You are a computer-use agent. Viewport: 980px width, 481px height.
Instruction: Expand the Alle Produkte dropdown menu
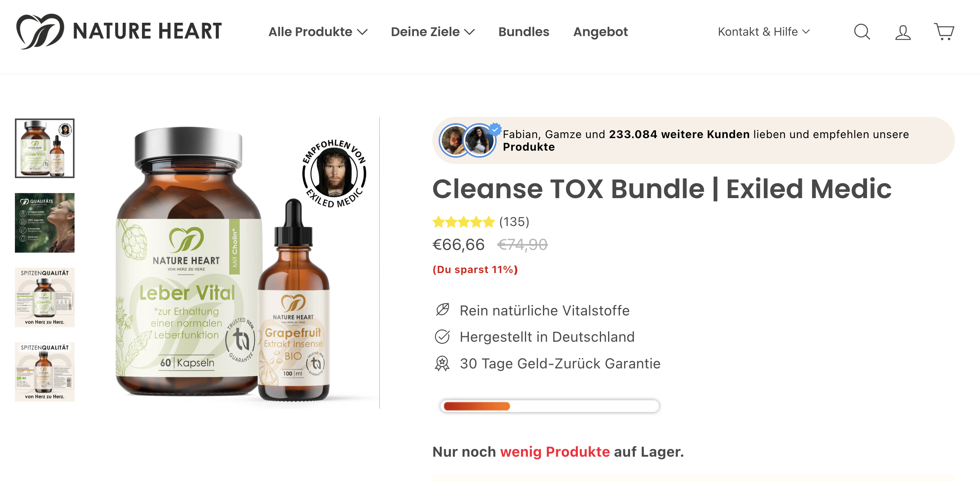coord(318,32)
